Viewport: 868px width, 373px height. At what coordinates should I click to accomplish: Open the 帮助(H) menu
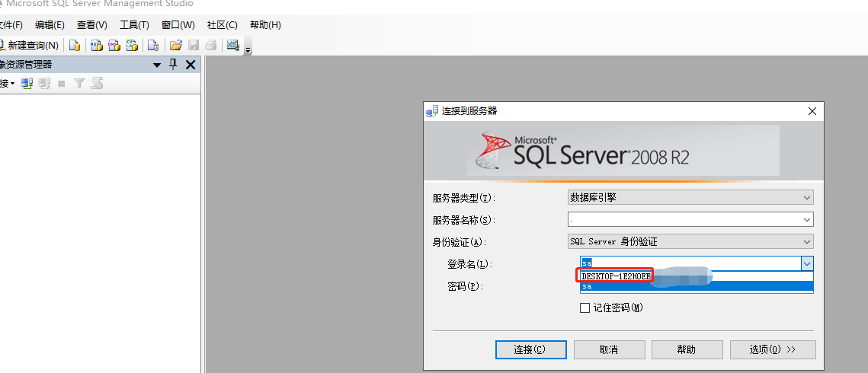[x=266, y=25]
